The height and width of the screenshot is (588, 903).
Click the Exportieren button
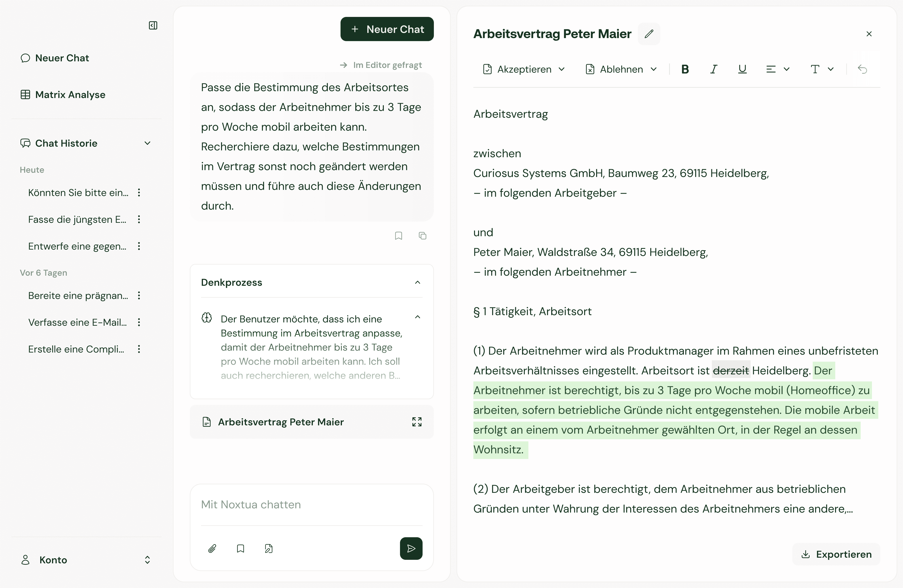point(836,554)
